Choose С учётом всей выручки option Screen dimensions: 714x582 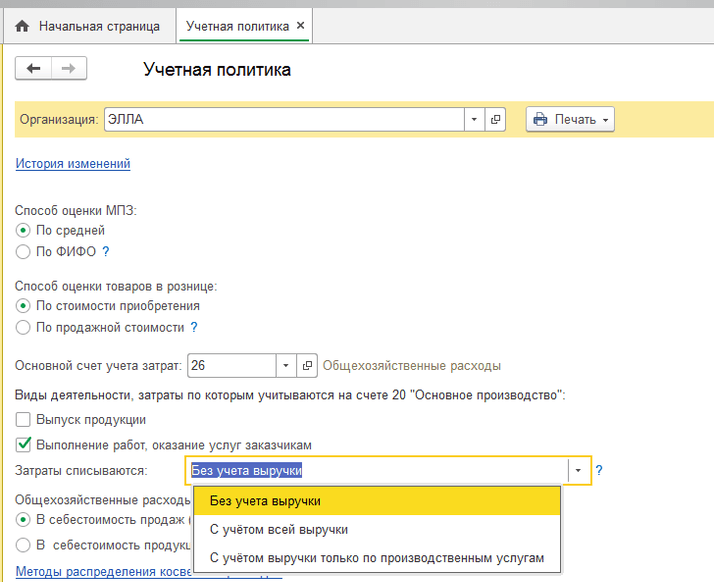coord(279,529)
